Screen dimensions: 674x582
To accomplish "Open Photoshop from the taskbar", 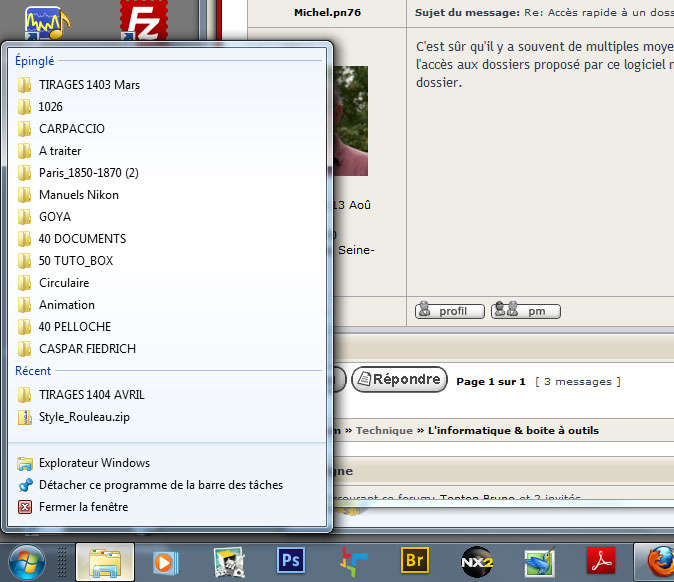I will [x=291, y=561].
